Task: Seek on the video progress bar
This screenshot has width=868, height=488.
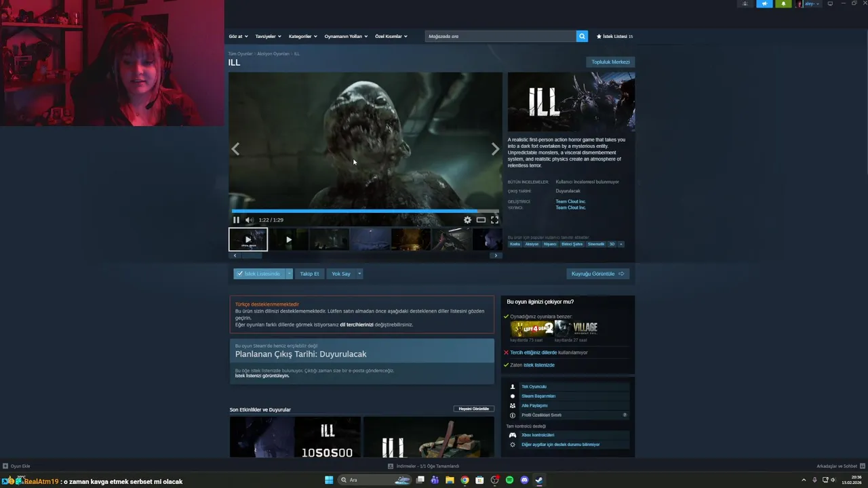Action: pos(366,211)
